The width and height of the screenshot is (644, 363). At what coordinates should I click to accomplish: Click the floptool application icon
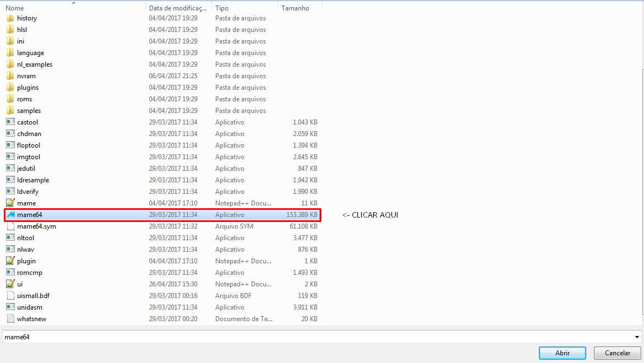coord(10,145)
